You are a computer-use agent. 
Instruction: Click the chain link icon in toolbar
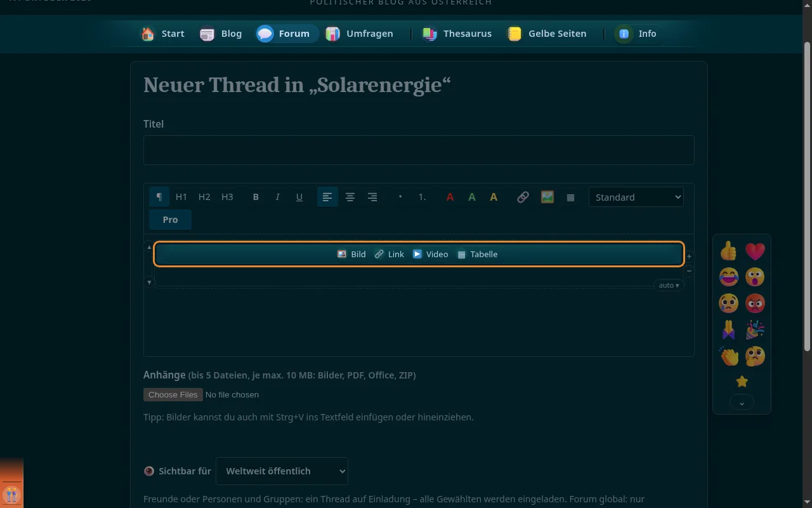pos(523,197)
